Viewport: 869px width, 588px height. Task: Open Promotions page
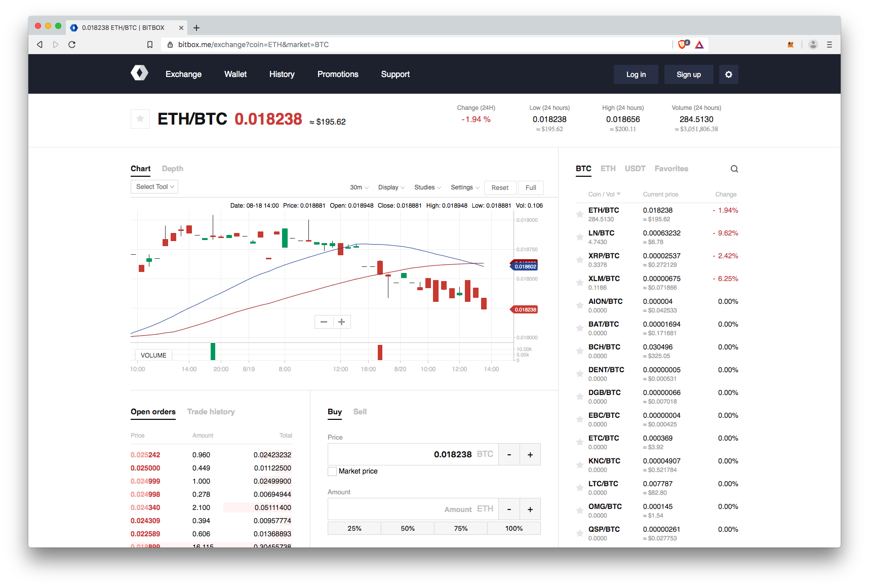338,74
